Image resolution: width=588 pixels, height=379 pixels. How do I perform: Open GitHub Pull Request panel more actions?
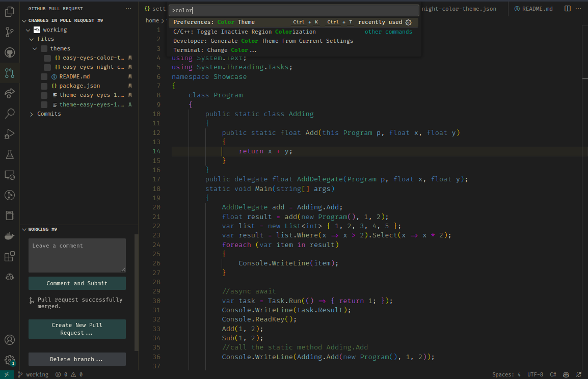[x=128, y=9]
